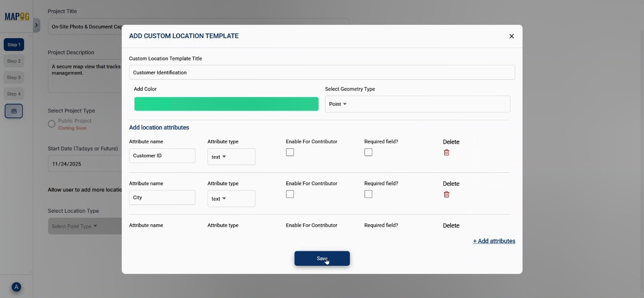
Task: Switch to Step 3 in the sidebar
Action: [14, 77]
